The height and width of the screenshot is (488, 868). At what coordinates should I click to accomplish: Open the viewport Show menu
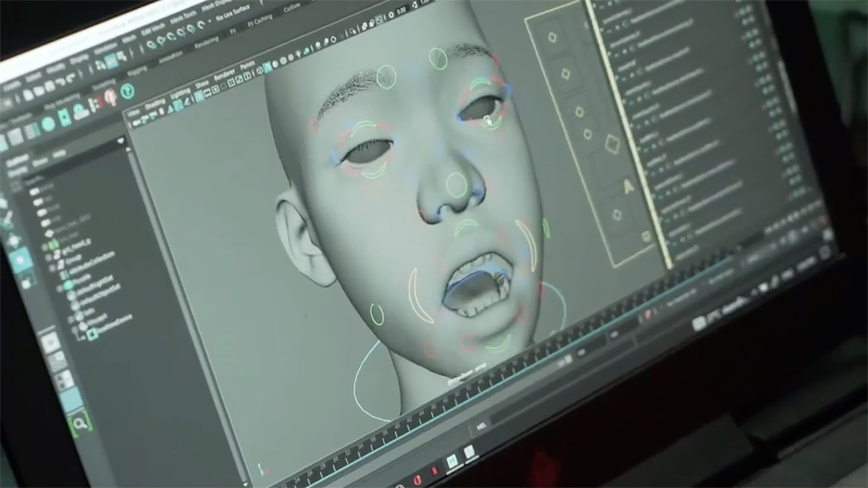(201, 84)
